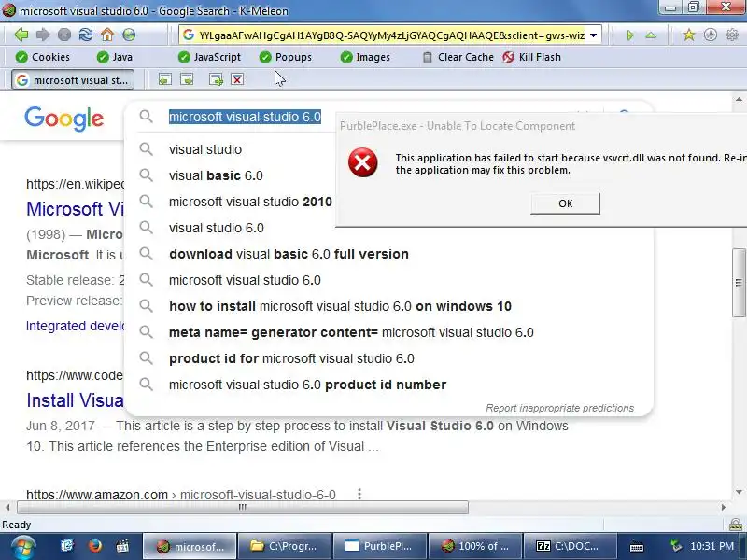Switch to the 'PurblePl...' taskbar button
Viewport: 747px width, 560px height.
point(380,546)
